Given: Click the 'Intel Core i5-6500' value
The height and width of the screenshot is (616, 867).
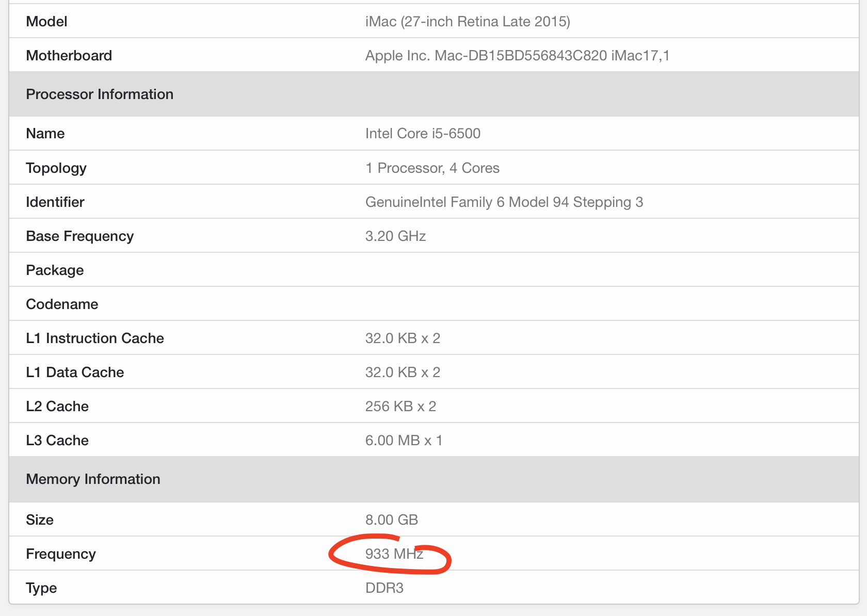Looking at the screenshot, I should [423, 134].
